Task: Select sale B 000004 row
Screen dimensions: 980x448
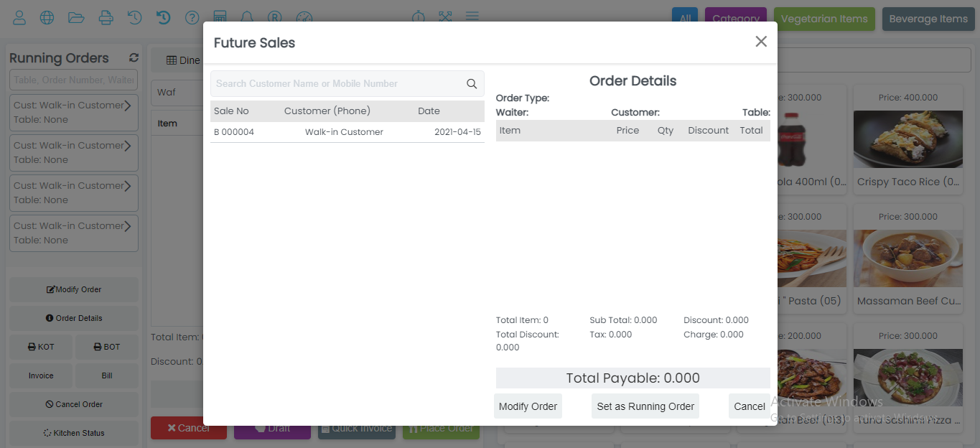Action: point(347,132)
